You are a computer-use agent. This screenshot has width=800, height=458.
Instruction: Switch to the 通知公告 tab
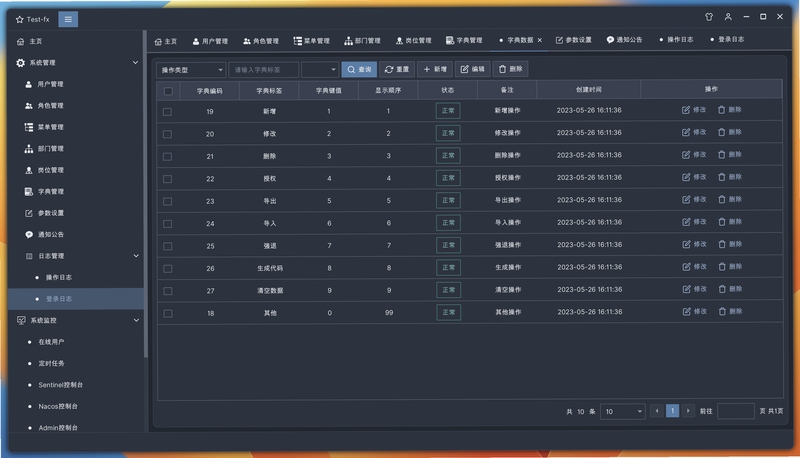[624, 40]
